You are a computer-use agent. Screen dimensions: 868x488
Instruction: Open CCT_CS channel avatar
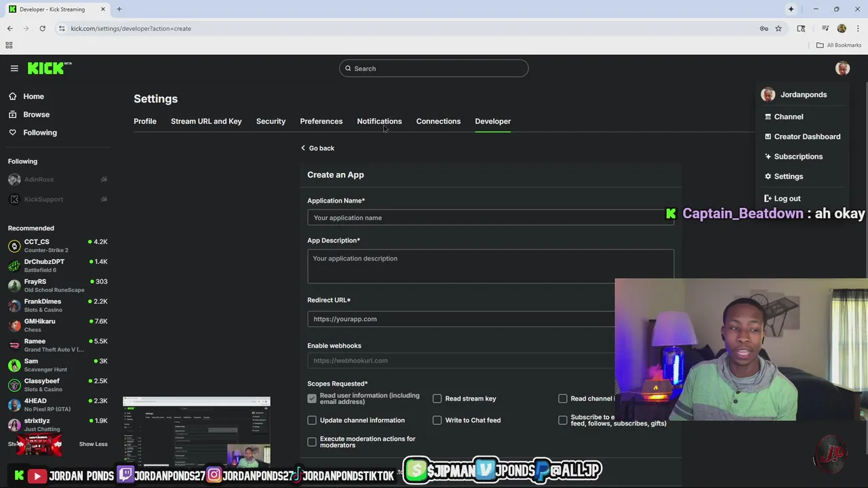click(14, 246)
